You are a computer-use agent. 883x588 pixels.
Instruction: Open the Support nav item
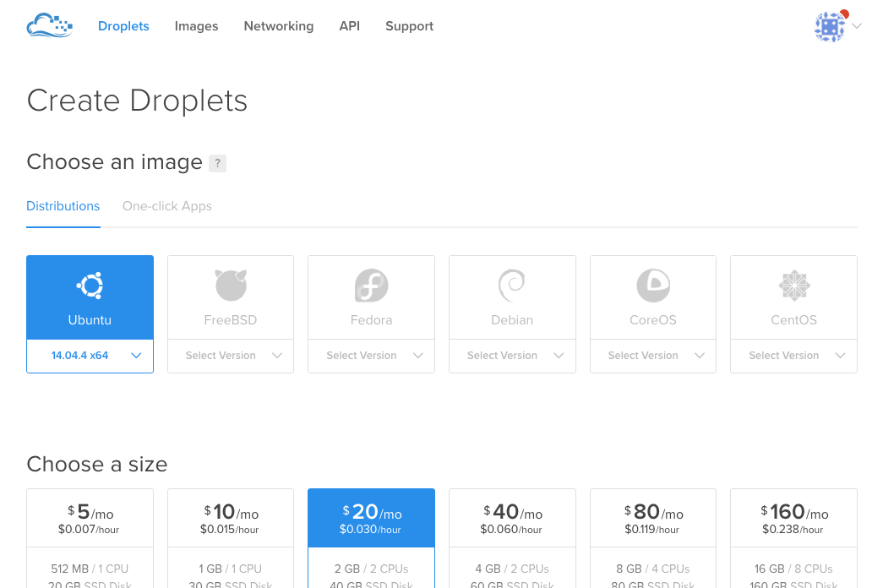[410, 26]
